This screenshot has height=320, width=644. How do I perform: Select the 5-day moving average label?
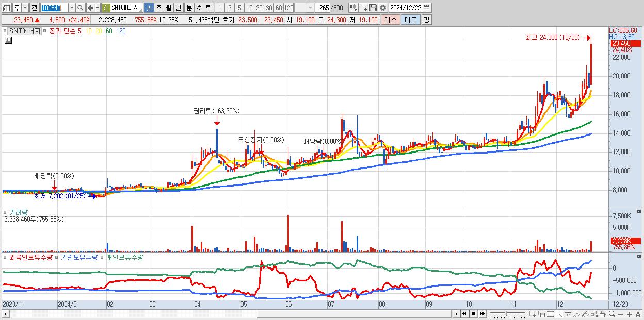[x=79, y=31]
